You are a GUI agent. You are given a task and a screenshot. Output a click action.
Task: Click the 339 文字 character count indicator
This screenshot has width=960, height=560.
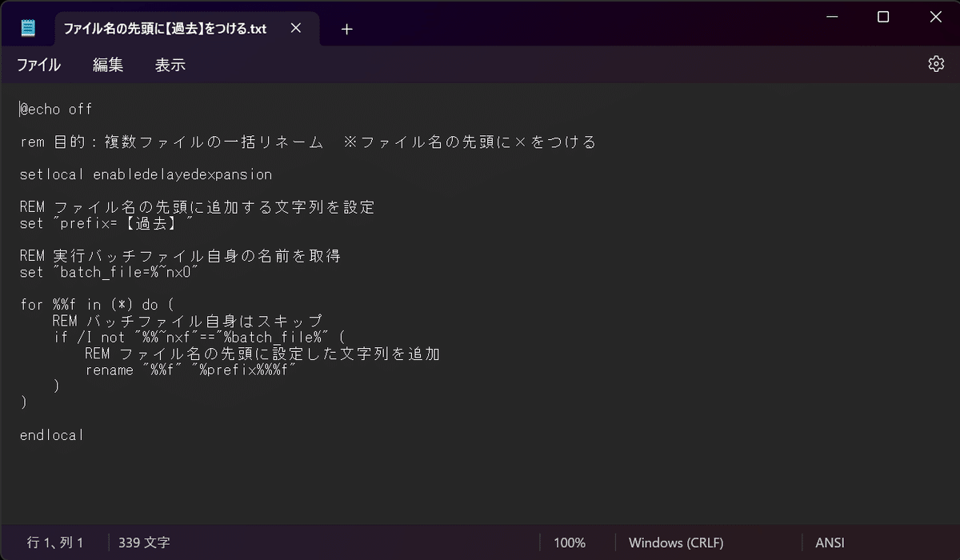click(142, 542)
